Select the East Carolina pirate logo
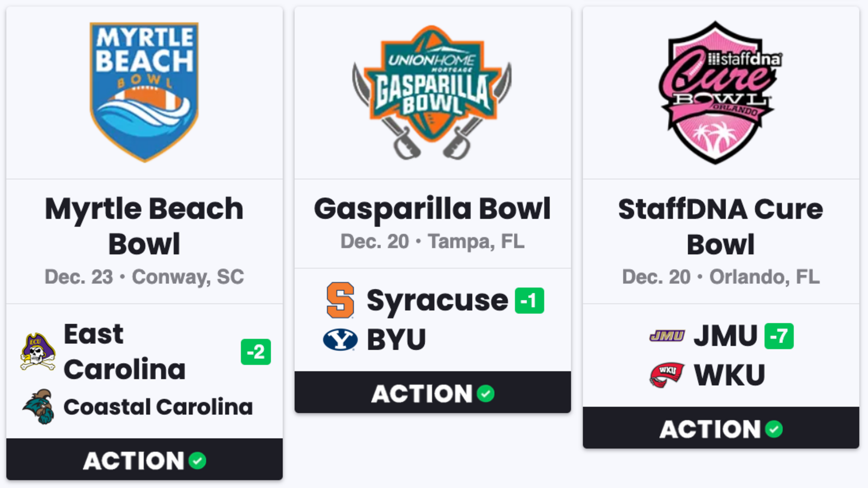The height and width of the screenshot is (488, 868). point(38,352)
